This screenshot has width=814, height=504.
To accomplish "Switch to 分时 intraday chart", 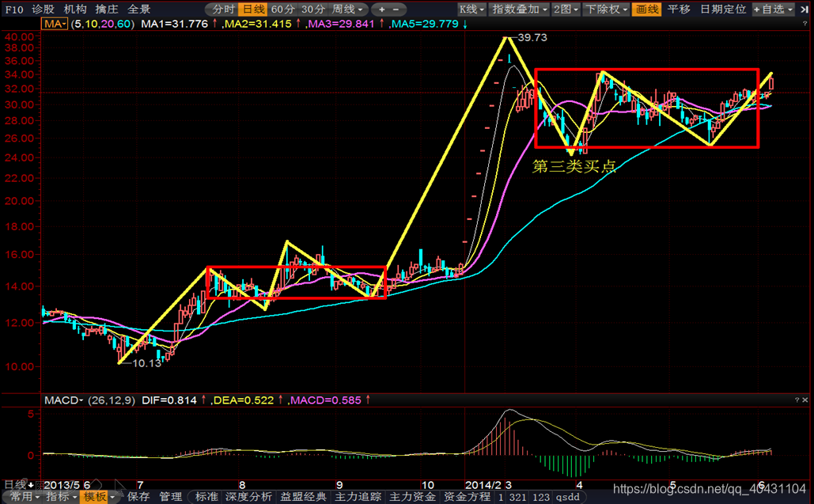I will 223,9.
